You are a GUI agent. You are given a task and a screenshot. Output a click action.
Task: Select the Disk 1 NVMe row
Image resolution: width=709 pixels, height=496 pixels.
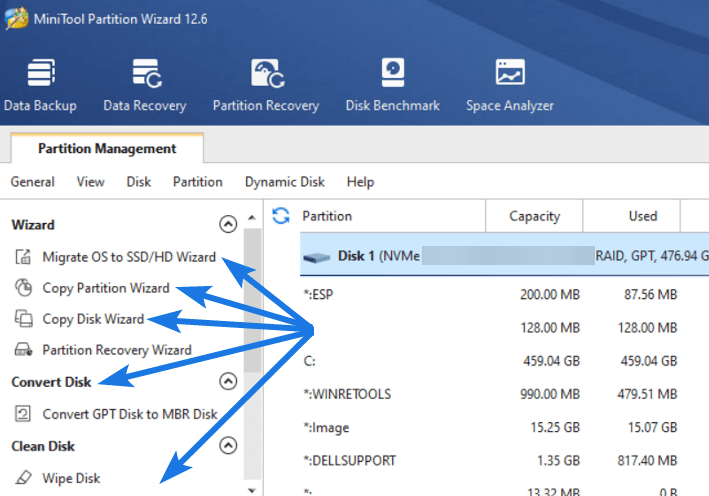pos(504,256)
